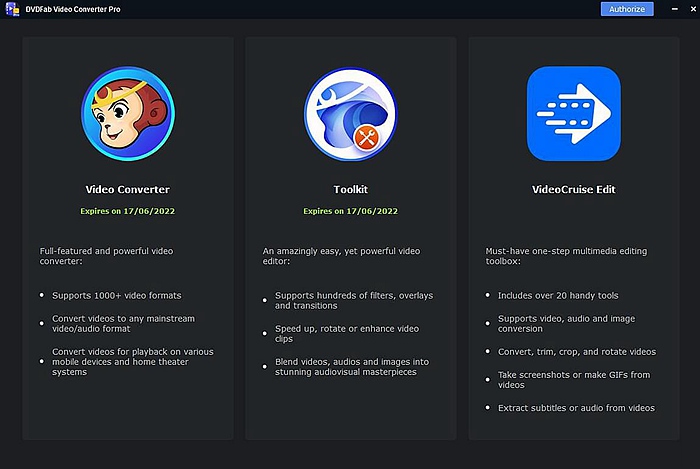Click 'Supports video, audio and image' bullet

point(566,324)
